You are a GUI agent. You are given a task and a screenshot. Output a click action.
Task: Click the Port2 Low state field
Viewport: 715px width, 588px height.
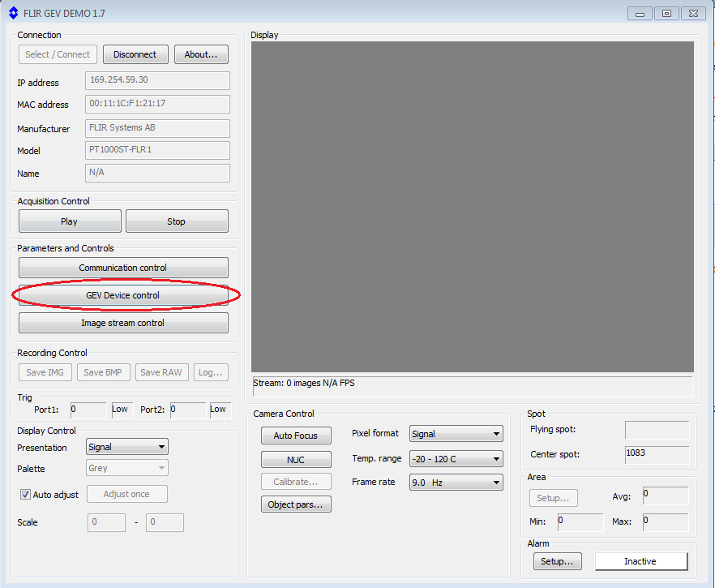click(x=220, y=410)
